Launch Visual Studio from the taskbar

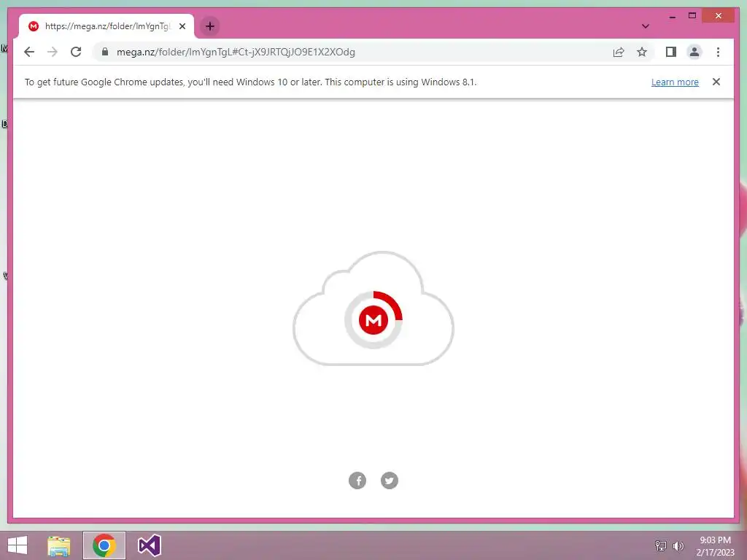[x=149, y=545]
